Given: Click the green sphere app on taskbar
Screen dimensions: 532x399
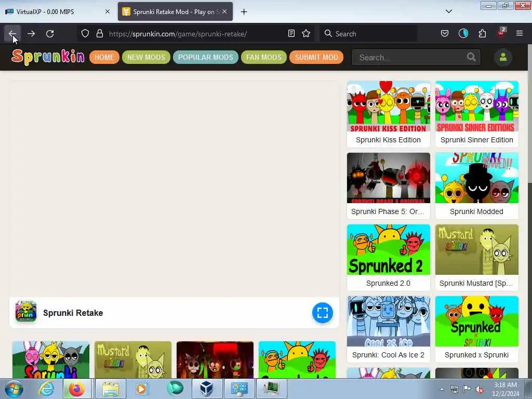Looking at the screenshot, I should tap(175, 388).
